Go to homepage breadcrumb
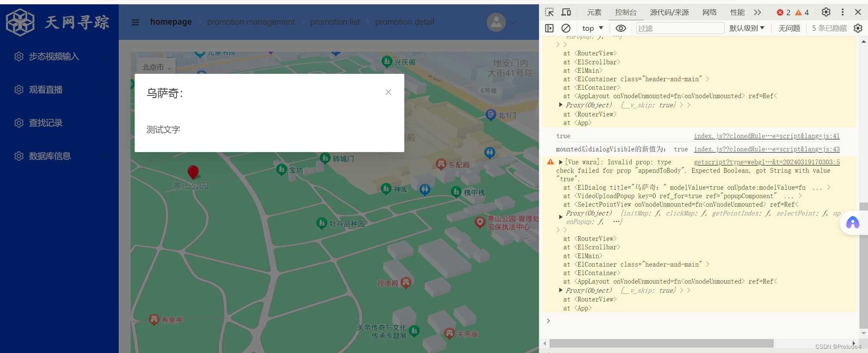This screenshot has height=353, width=868. [x=171, y=22]
